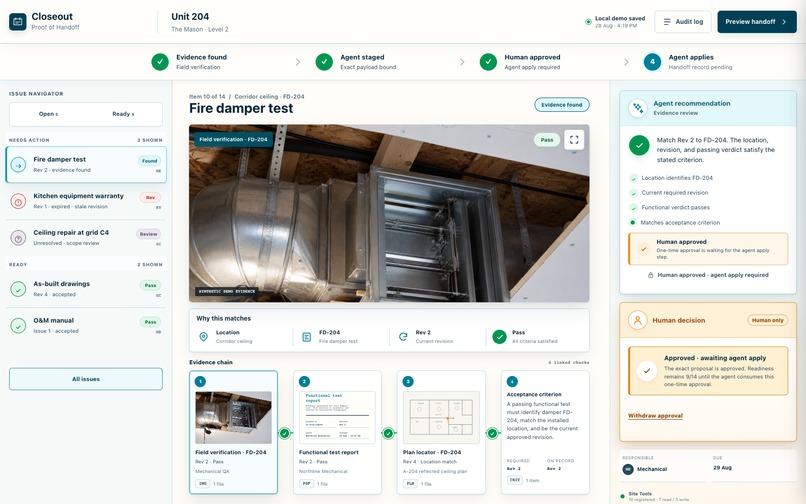
Task: Click the Found badge on Fire damper test
Action: click(x=150, y=161)
